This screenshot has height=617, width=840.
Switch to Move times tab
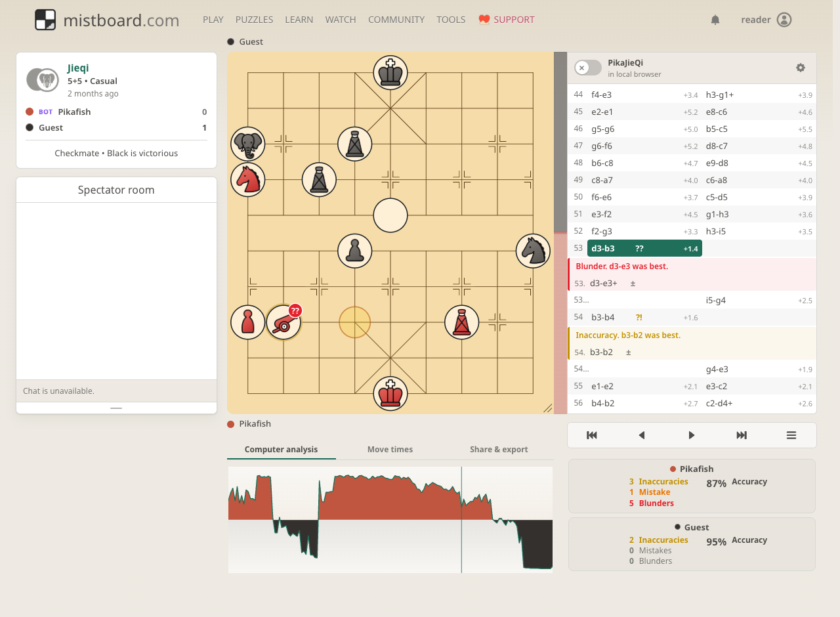pos(390,450)
